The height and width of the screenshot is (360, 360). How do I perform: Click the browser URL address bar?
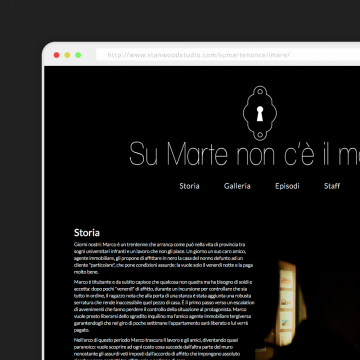pyautogui.click(x=228, y=55)
